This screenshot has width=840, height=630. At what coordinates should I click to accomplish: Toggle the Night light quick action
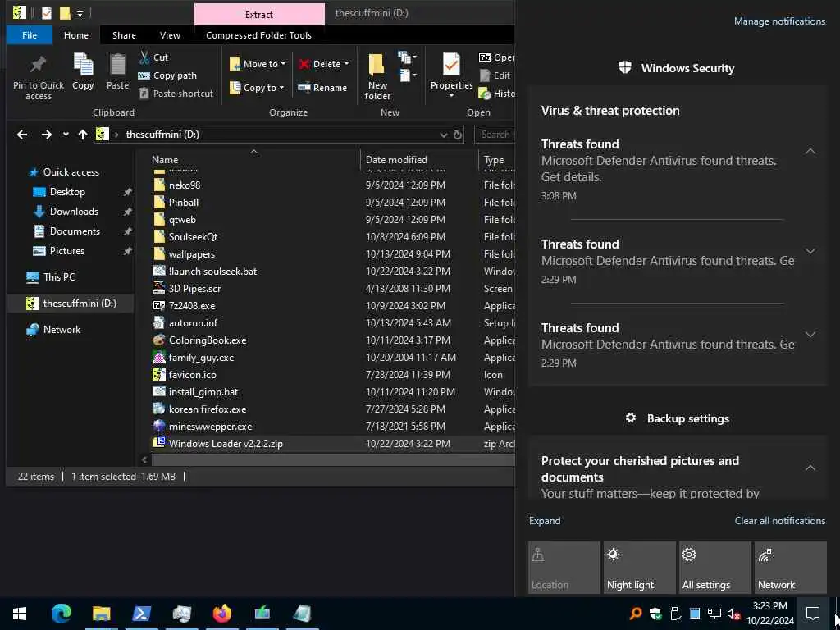coord(640,568)
